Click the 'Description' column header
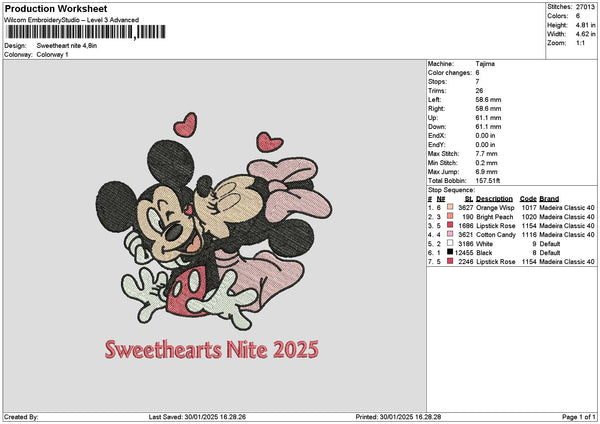The image size is (600, 424). 494,199
